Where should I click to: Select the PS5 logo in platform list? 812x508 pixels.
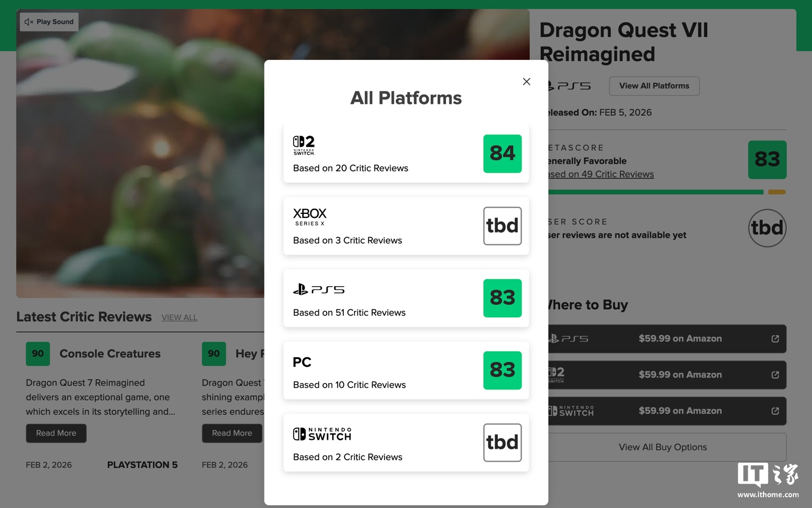coord(319,290)
